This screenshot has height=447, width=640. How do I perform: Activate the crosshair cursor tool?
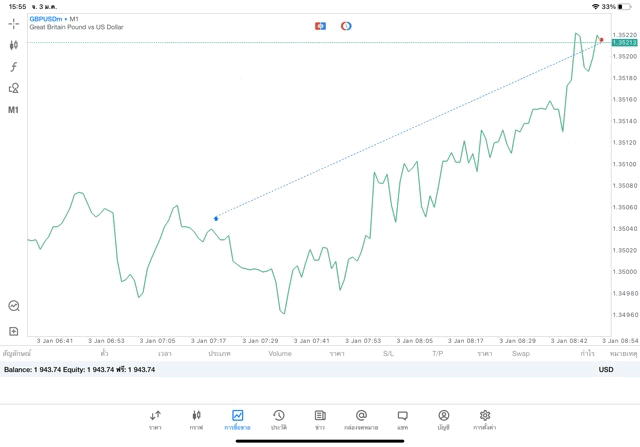tap(14, 23)
